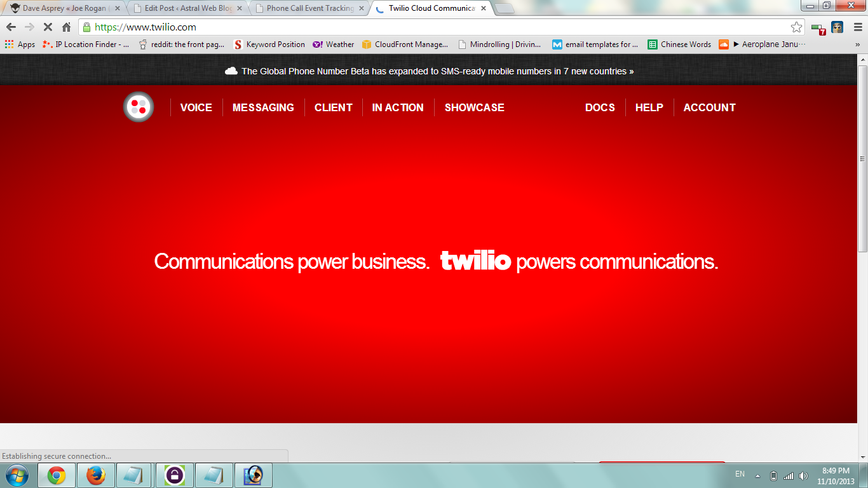This screenshot has height=488, width=868.
Task: Click the vertical page scrollbar thumb
Action: click(862, 158)
